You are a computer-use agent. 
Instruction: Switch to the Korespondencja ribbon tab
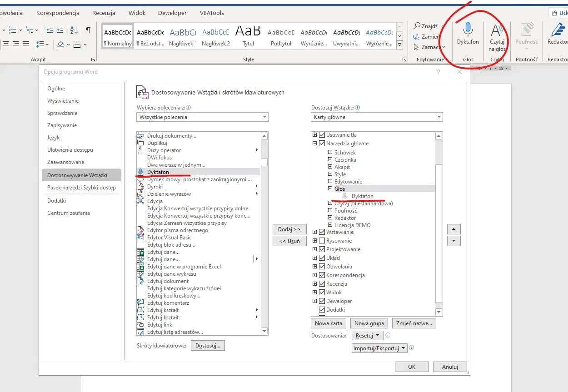58,13
